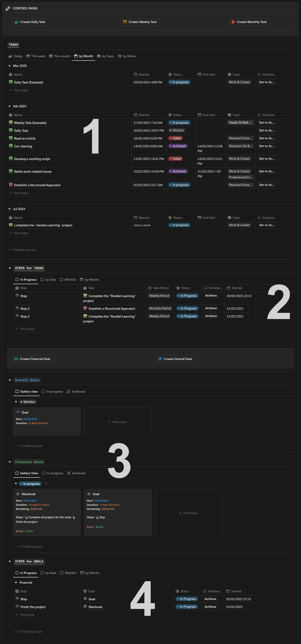
Task: Toggle the Overall Goals section arrow
Action: click(10, 380)
